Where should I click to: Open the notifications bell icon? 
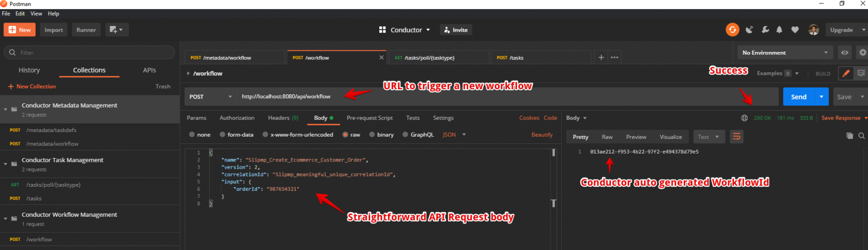click(x=780, y=30)
